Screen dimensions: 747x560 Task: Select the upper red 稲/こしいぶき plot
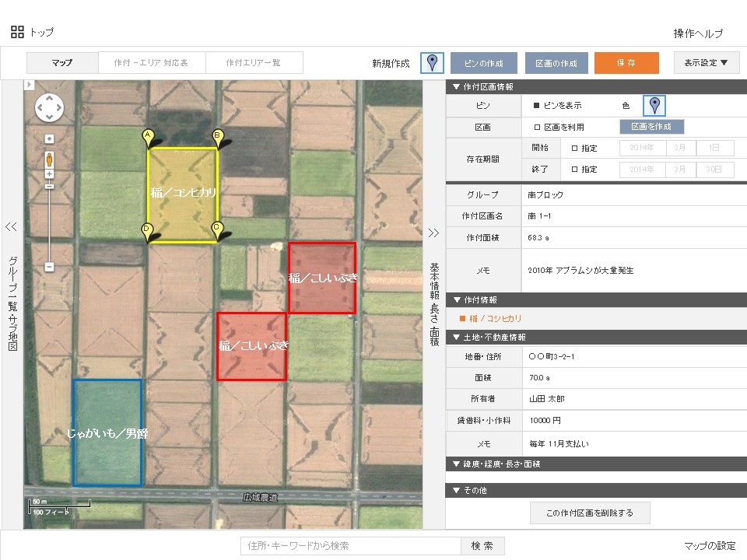322,278
